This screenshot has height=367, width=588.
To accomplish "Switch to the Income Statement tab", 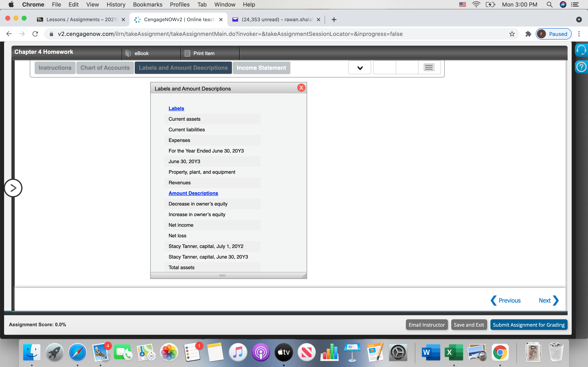I will point(261,68).
